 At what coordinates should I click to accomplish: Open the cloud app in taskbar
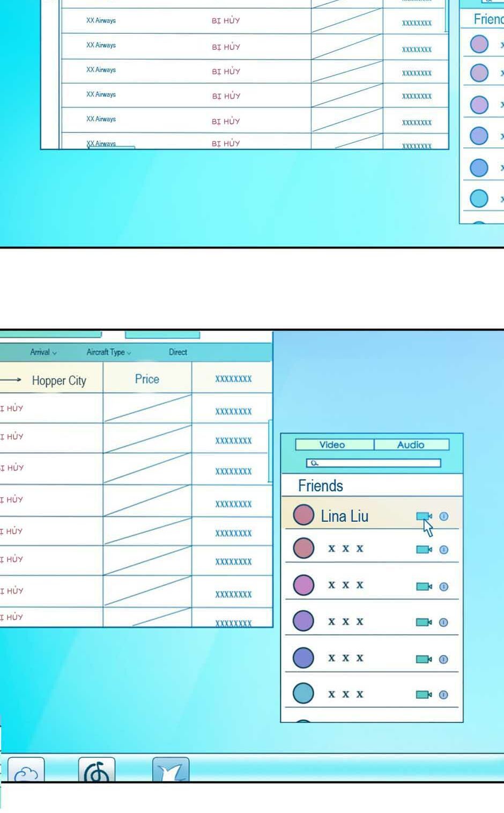pyautogui.click(x=26, y=771)
